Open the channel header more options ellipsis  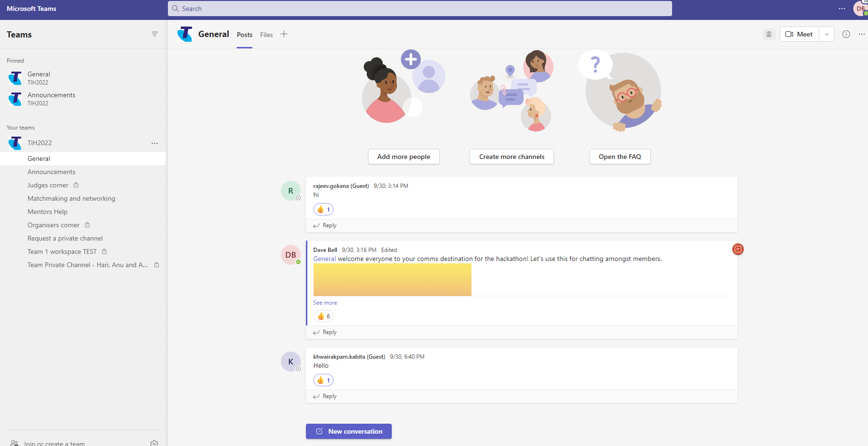(861, 34)
